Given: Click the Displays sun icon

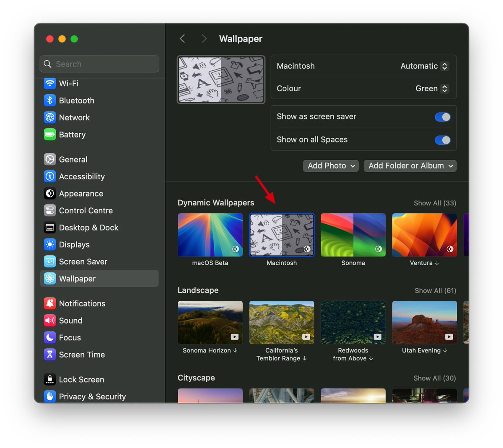Looking at the screenshot, I should tap(50, 245).
